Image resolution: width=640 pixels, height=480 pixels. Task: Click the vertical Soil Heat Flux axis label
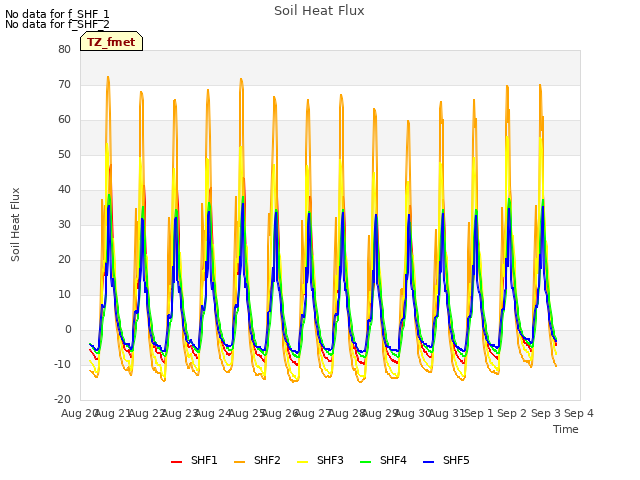coord(15,224)
